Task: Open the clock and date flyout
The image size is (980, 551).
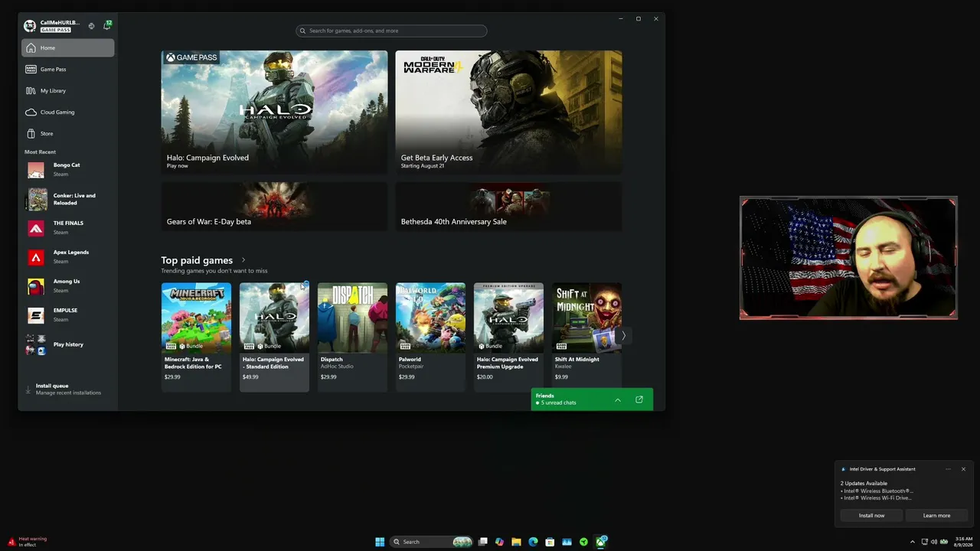Action: (963, 542)
